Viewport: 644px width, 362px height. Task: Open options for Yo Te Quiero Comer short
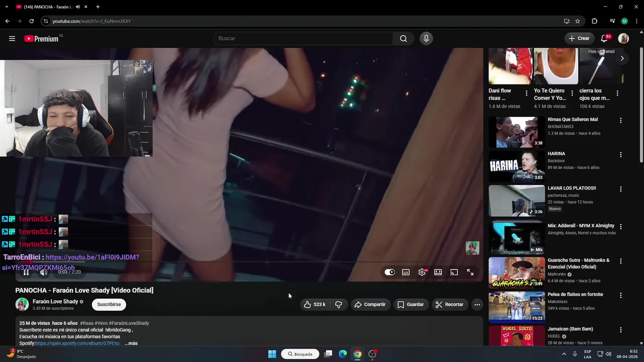[572, 94]
